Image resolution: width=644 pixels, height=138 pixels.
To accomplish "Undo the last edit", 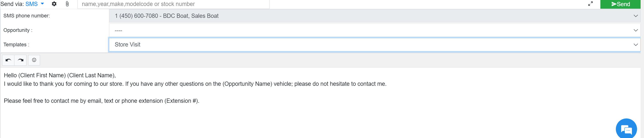I will coord(8,60).
